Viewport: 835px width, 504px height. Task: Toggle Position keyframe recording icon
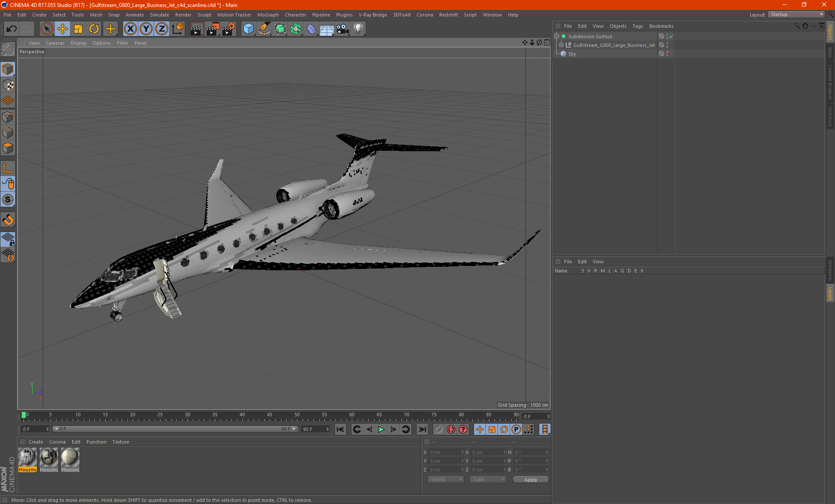click(x=480, y=429)
